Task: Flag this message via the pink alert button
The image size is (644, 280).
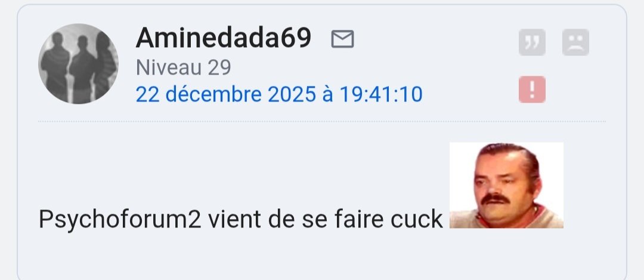Action: (532, 89)
